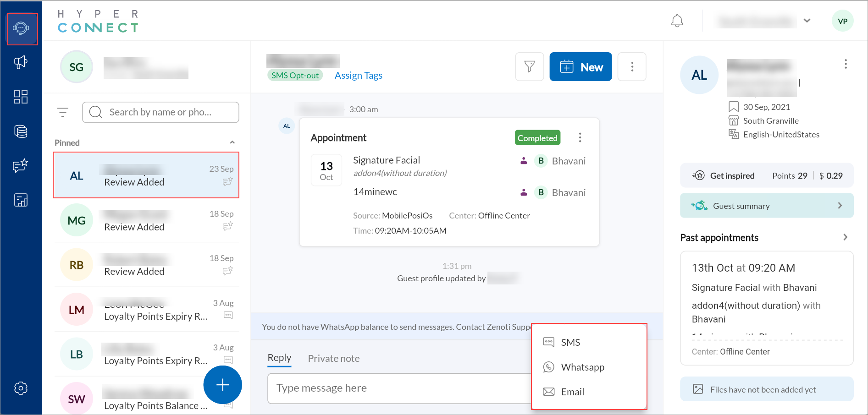This screenshot has width=868, height=415.
Task: Click the notification bell icon
Action: coord(677,21)
